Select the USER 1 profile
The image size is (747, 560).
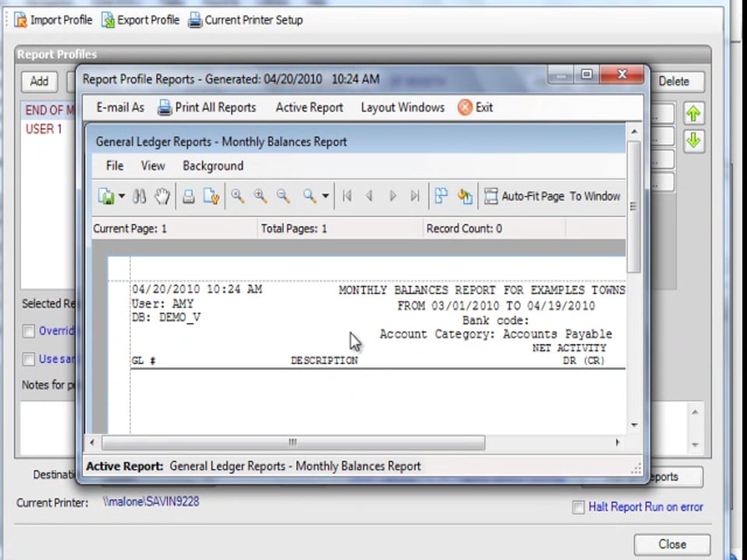tap(44, 129)
